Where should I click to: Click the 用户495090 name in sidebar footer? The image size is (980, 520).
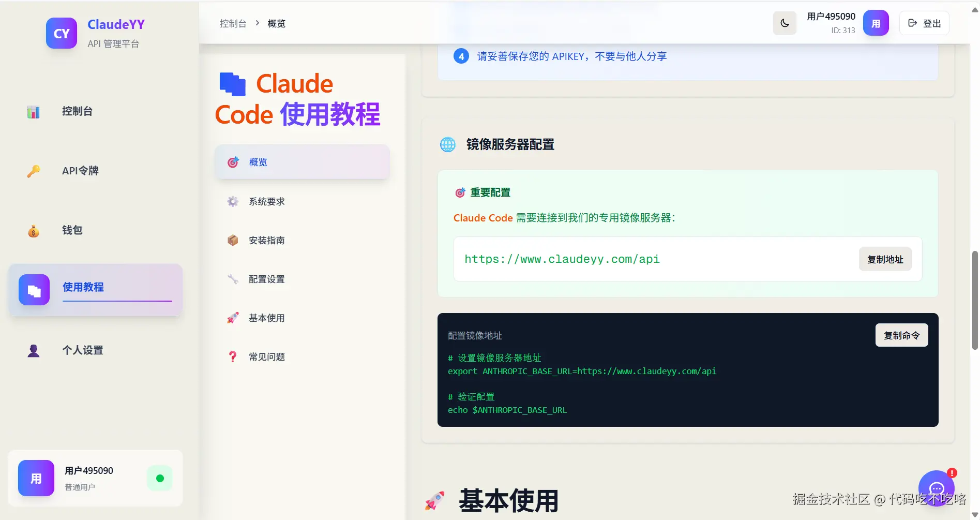(89, 470)
